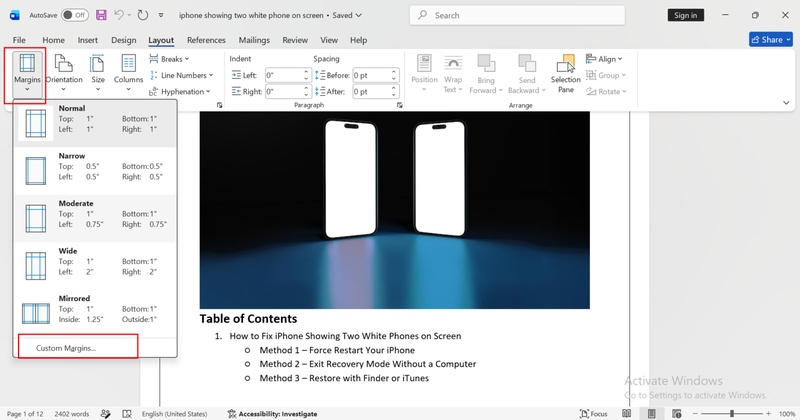
Task: Enable Focus mode
Action: click(x=593, y=414)
